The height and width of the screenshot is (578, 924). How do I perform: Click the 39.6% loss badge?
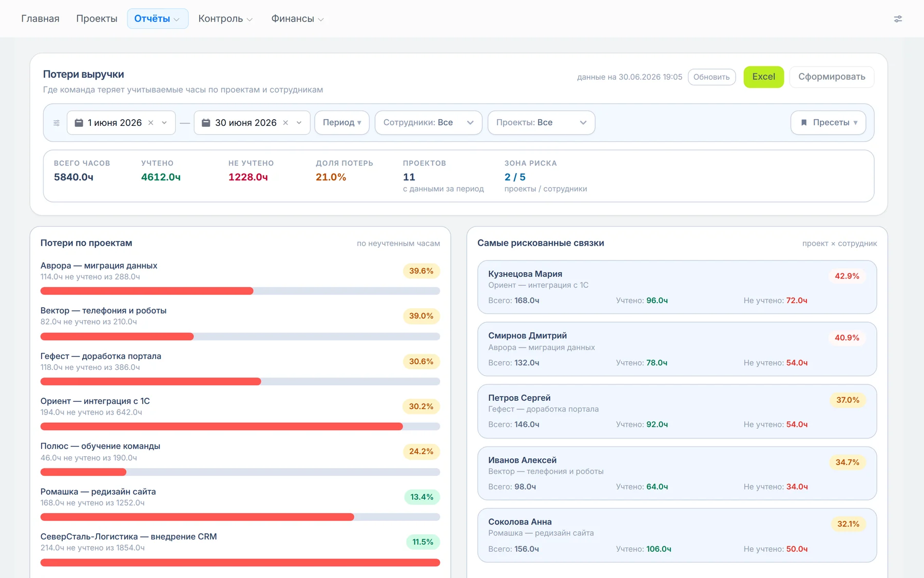pyautogui.click(x=421, y=271)
